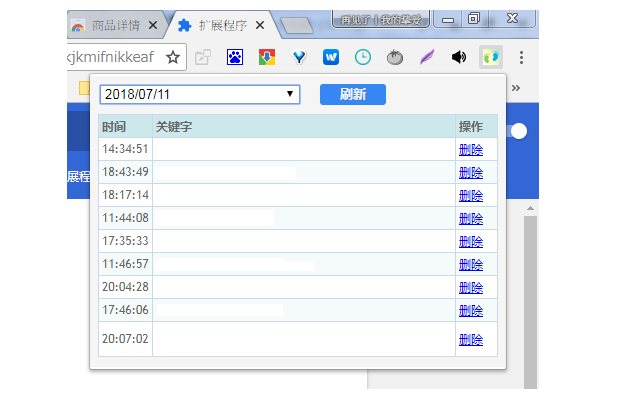This screenshot has width=640, height=400.
Task: Delete the 18:17:14 record
Action: (470, 195)
